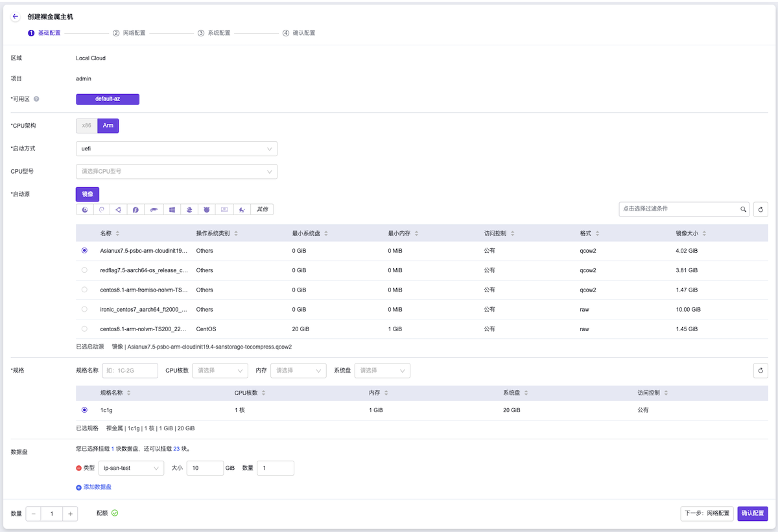Click the help icon beside 可用区
778x532 pixels.
pyautogui.click(x=36, y=99)
